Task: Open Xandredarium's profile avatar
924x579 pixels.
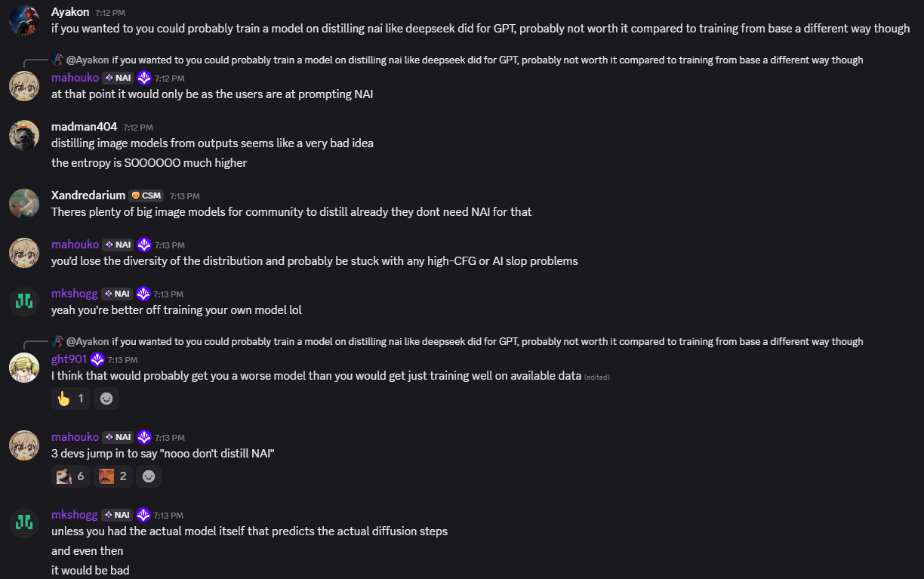Action: click(x=24, y=204)
